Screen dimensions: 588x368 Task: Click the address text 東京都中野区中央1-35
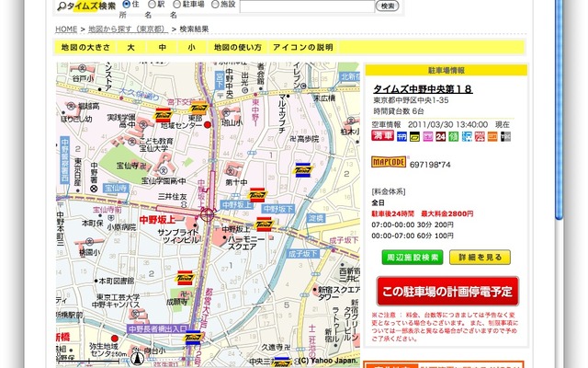point(411,100)
